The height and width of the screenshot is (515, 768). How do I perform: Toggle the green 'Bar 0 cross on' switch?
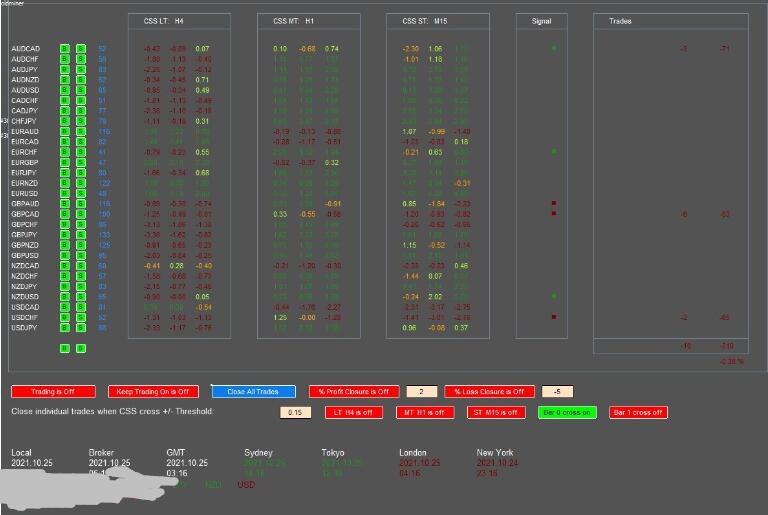[x=567, y=413]
